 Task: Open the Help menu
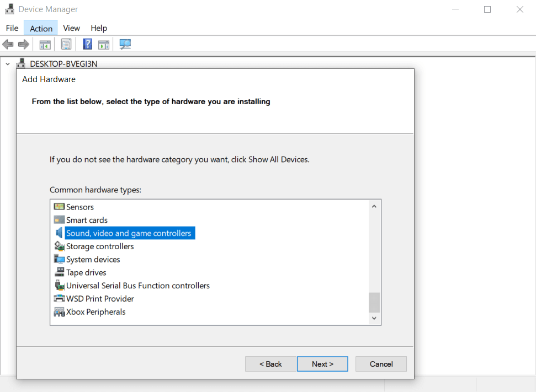pos(99,28)
